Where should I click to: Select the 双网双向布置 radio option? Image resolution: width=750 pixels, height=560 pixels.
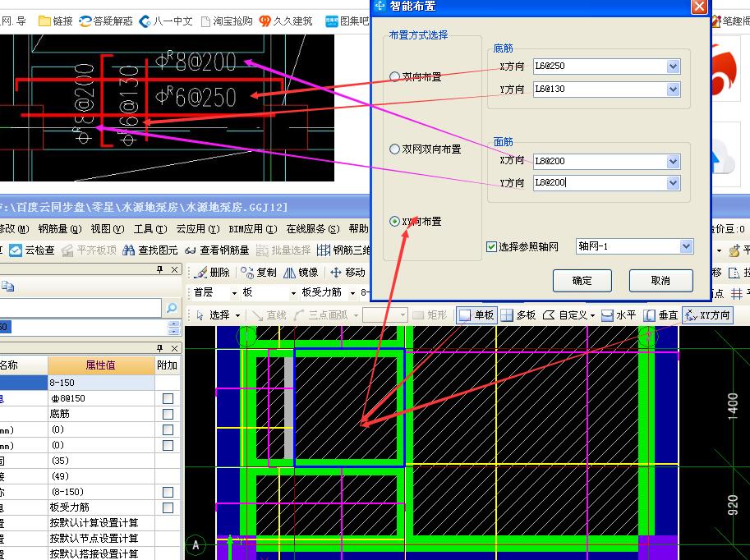coord(394,149)
